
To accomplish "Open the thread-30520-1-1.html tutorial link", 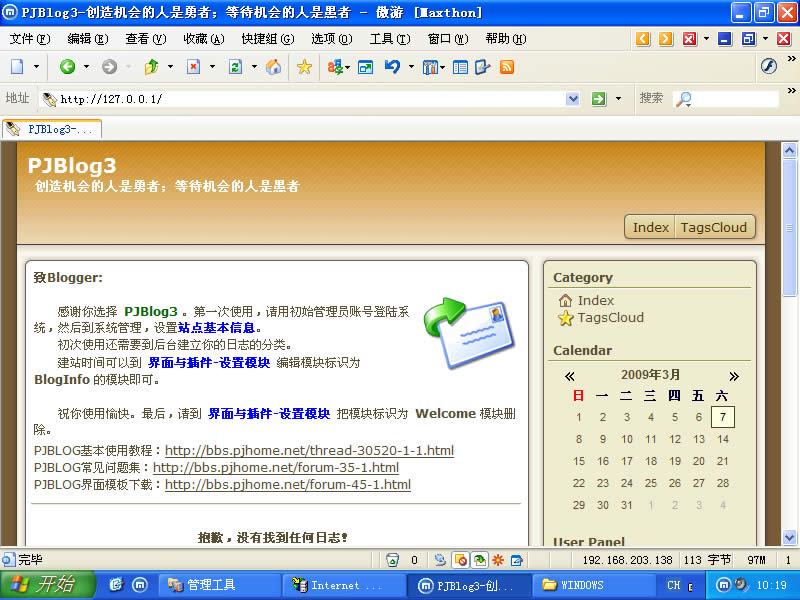I will (x=309, y=451).
